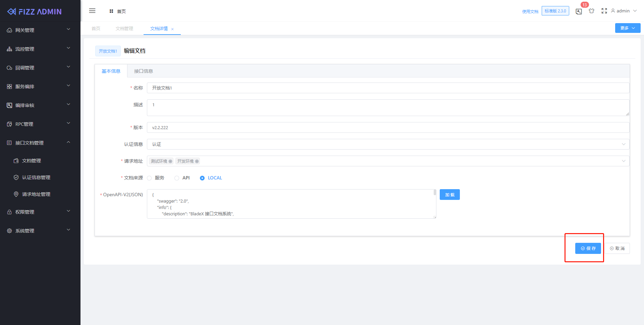Screen dimensions: 644x325
Task: Select the API document source radio
Action: click(177, 178)
